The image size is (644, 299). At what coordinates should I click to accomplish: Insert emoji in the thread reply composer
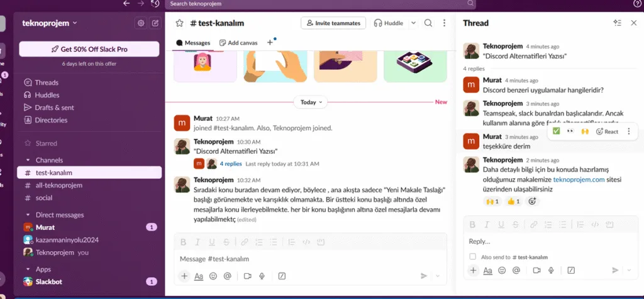[502, 270]
